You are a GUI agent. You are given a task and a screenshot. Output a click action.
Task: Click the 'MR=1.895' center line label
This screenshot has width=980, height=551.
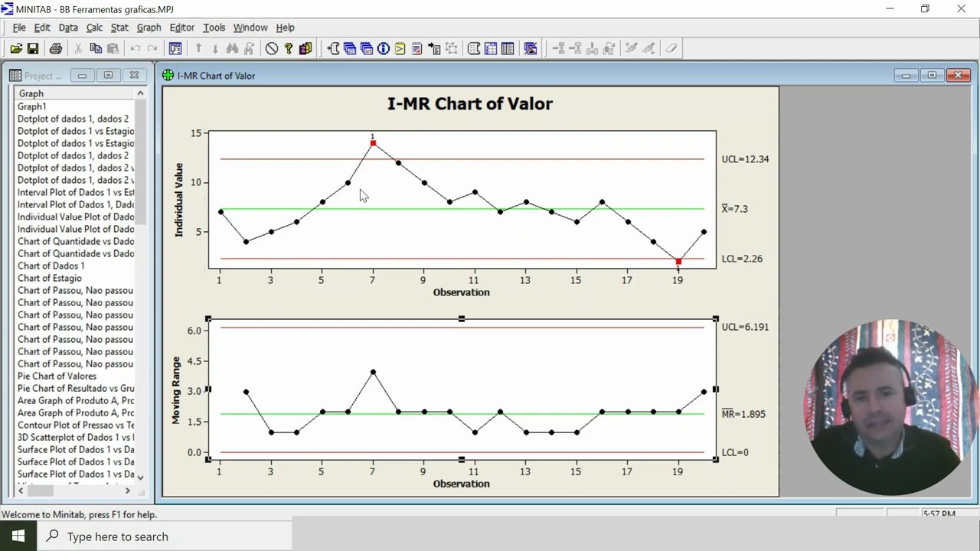click(x=743, y=413)
